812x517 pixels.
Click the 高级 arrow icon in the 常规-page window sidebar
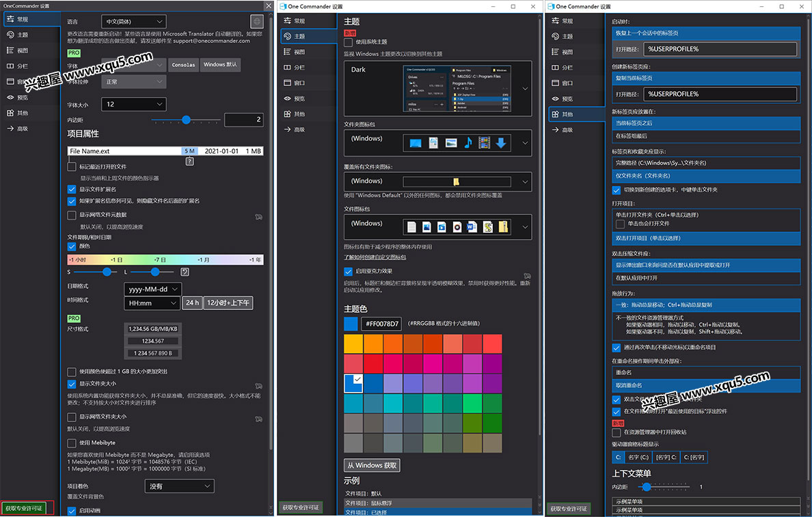click(x=10, y=128)
